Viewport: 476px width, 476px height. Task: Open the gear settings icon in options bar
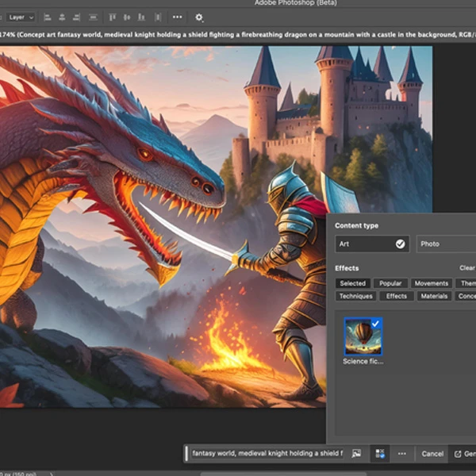[x=198, y=17]
